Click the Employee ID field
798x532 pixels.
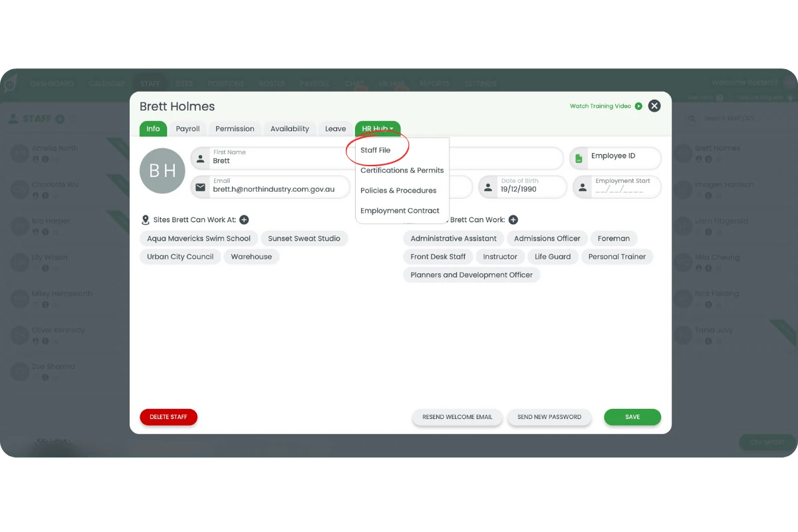pos(615,158)
